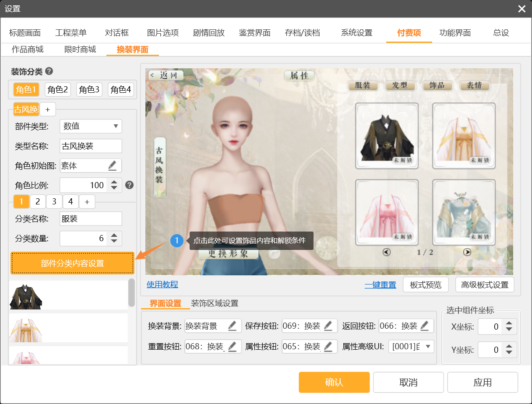Select the 角色2 character toggle
The image size is (532, 404).
[58, 90]
